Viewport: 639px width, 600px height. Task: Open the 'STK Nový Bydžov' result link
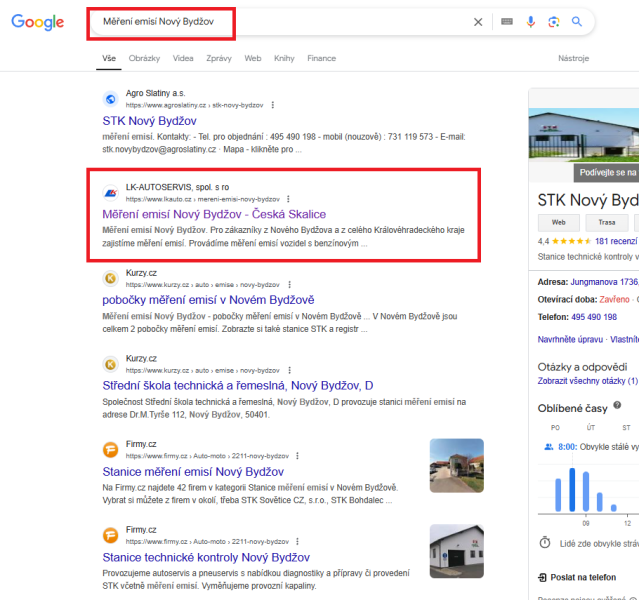[x=150, y=121]
